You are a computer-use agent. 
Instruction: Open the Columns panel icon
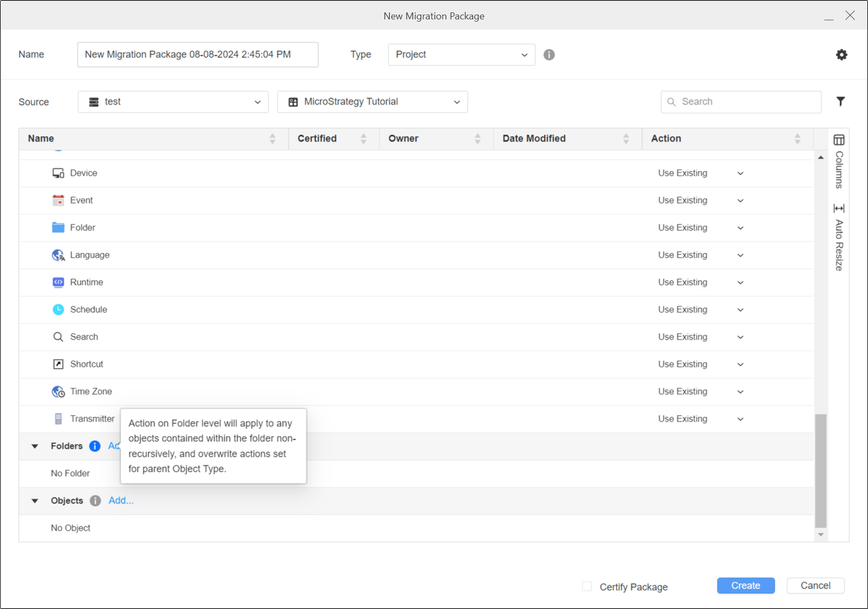coord(838,140)
